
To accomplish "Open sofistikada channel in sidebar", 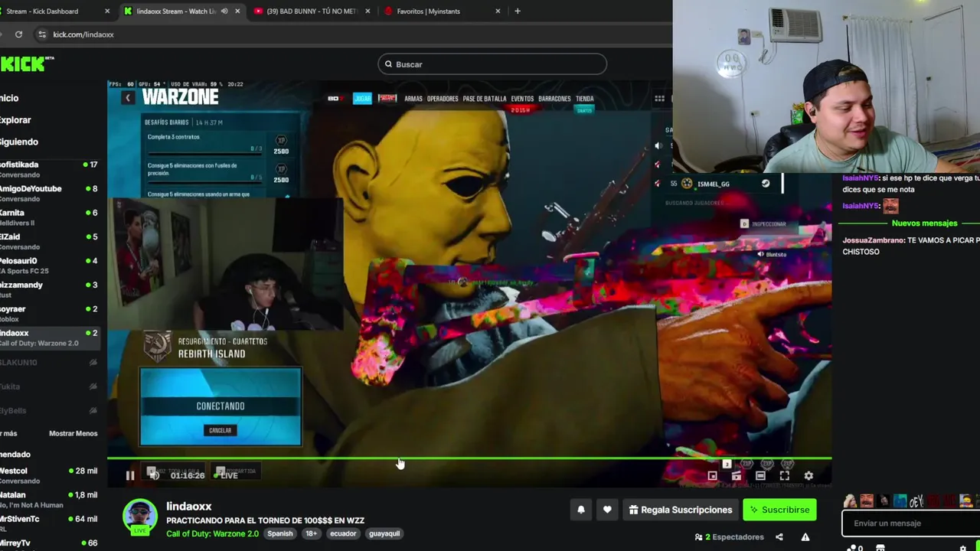I will (x=49, y=169).
